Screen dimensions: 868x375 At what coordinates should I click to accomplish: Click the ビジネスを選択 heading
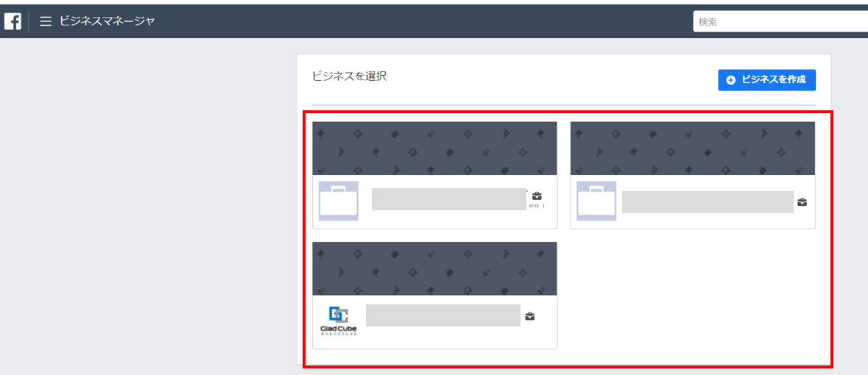point(349,76)
